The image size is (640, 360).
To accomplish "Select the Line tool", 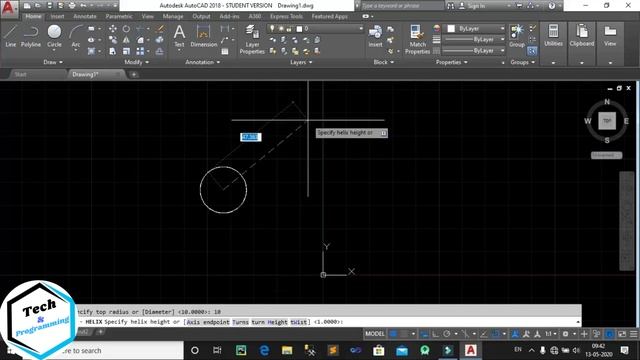I will tap(11, 36).
